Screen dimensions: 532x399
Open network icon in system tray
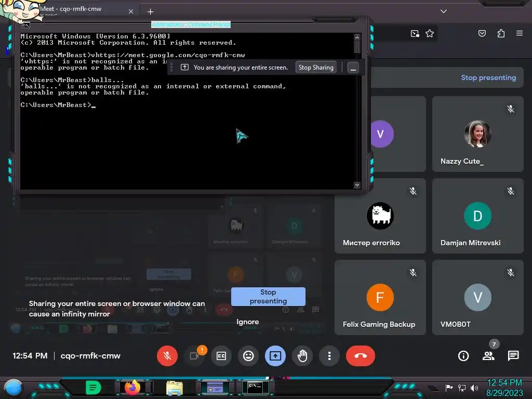click(x=462, y=388)
